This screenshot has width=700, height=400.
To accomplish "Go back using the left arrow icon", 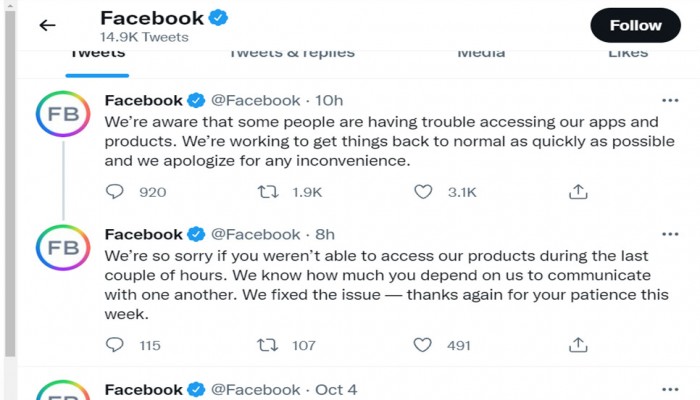I will [x=47, y=25].
